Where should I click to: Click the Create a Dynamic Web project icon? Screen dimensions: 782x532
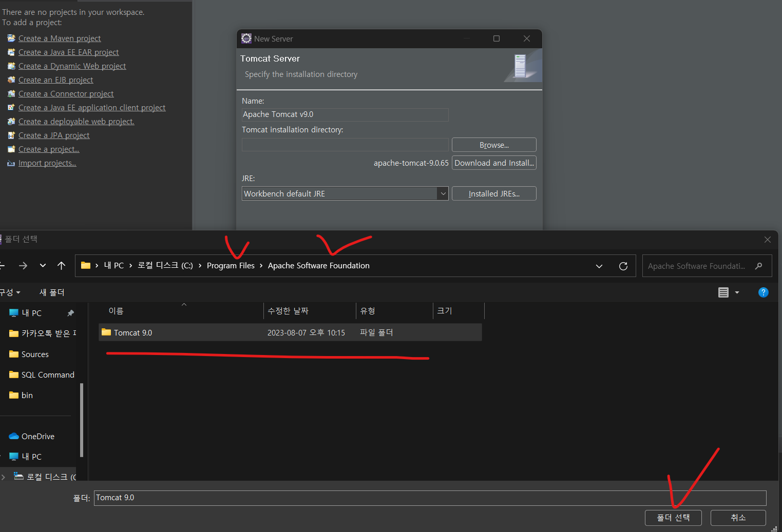click(x=11, y=66)
